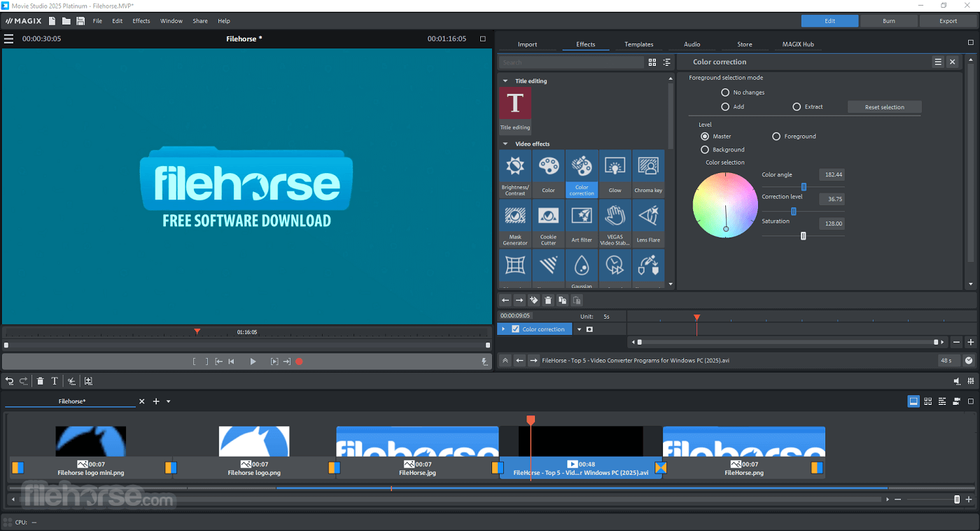Click the red record button
980x531 pixels.
click(299, 361)
